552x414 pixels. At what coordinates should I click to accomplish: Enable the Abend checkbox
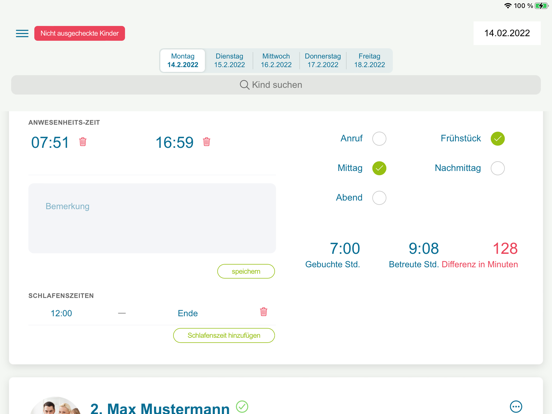point(379,198)
